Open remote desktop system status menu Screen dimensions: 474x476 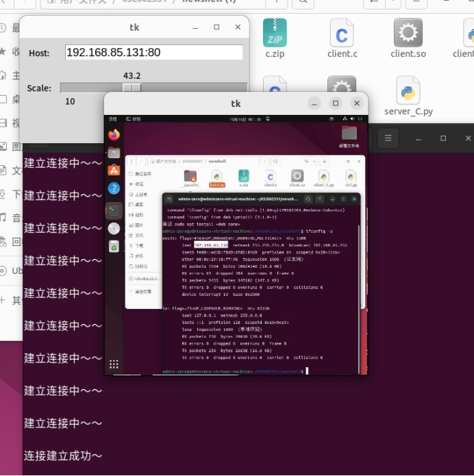tap(353, 118)
